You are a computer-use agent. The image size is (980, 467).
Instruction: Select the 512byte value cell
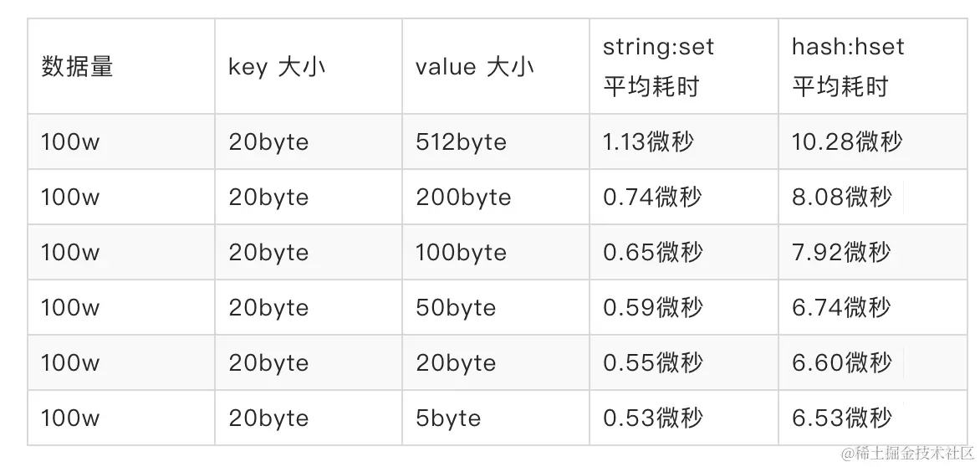click(x=461, y=142)
